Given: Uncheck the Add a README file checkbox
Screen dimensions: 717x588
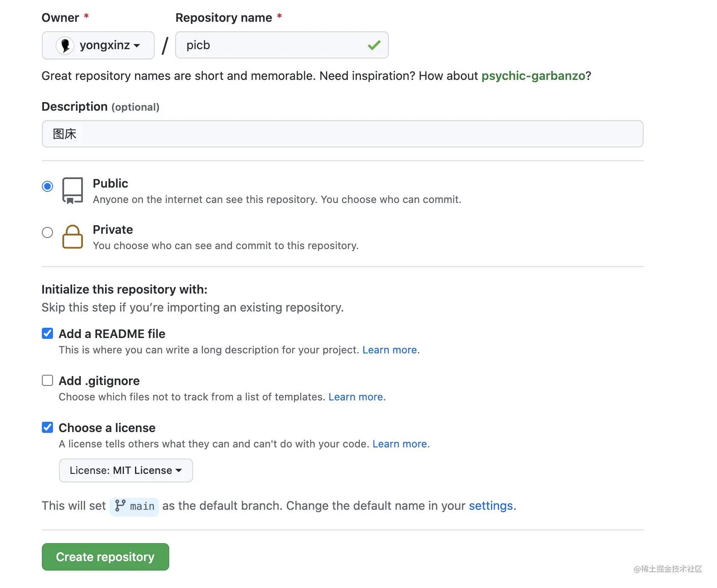Looking at the screenshot, I should [x=47, y=333].
